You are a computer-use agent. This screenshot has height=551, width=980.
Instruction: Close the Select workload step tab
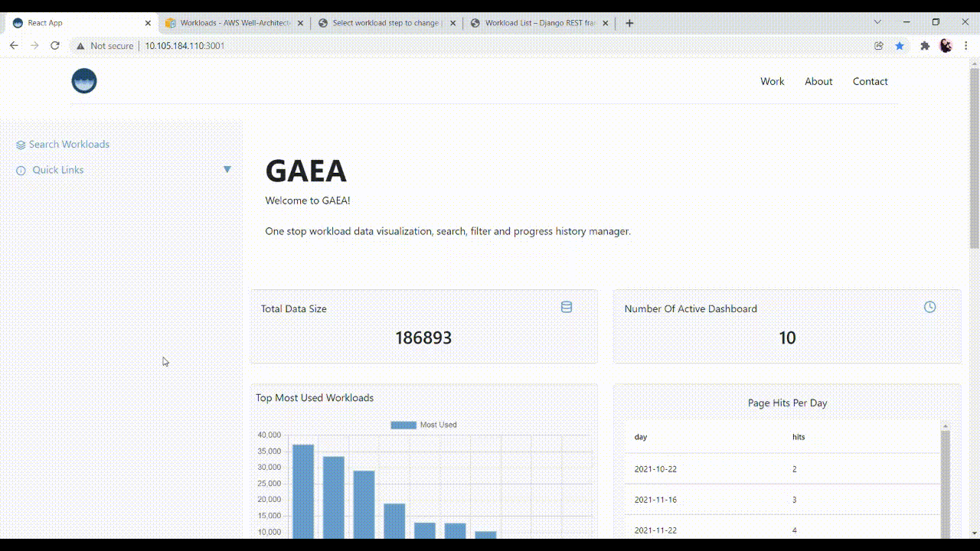pyautogui.click(x=453, y=23)
